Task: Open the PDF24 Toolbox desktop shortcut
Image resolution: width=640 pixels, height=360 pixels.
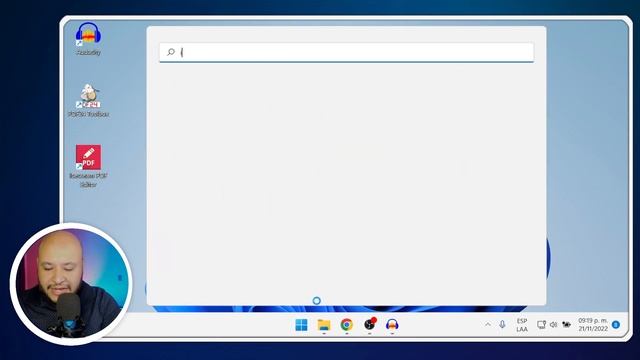Action: [x=88, y=100]
